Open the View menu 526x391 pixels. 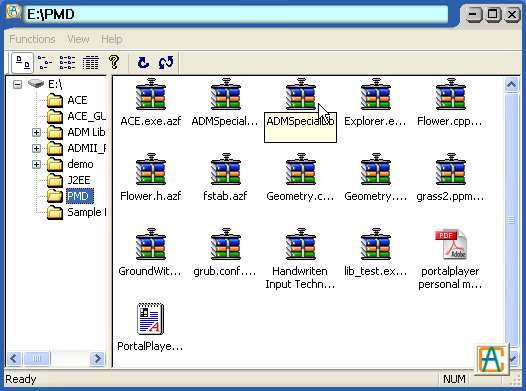tap(78, 39)
